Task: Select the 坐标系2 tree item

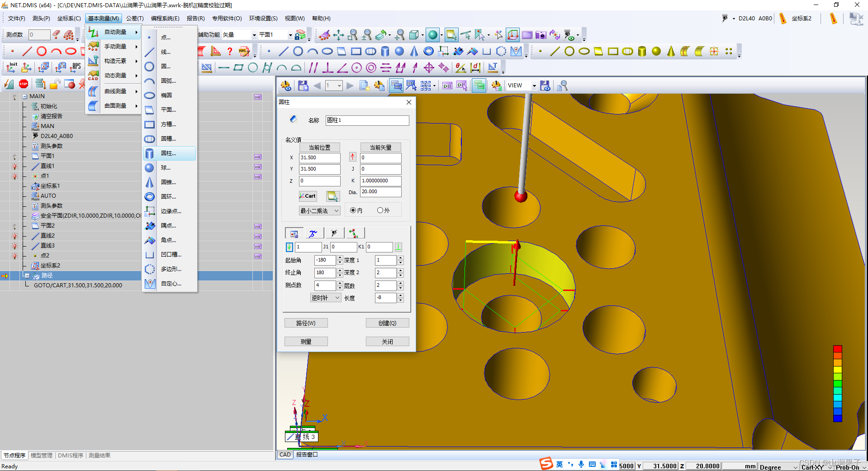Action: coord(50,266)
